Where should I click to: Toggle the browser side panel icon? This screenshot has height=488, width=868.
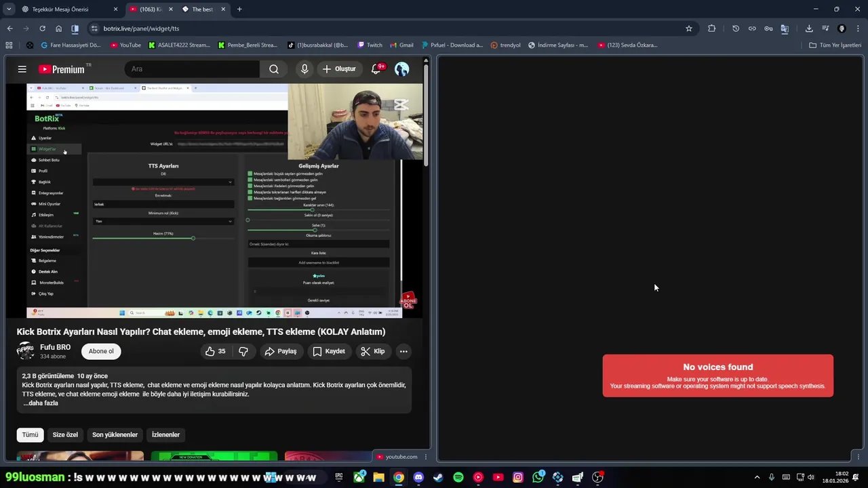tap(75, 28)
